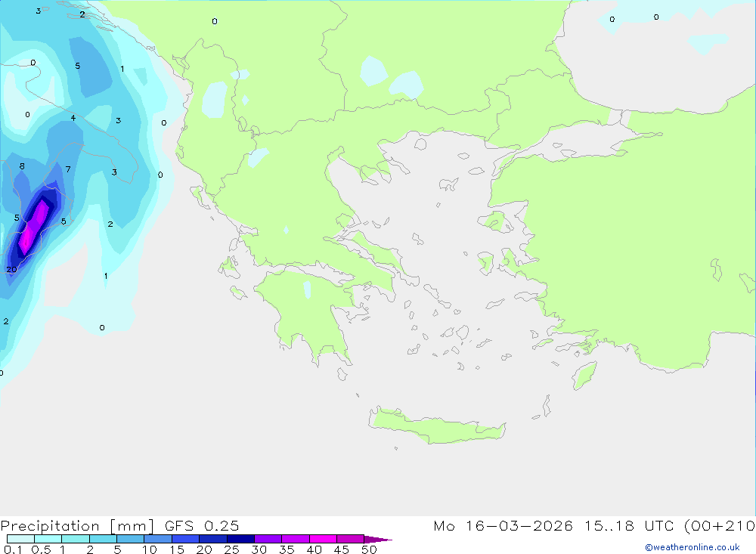The height and width of the screenshot is (554, 756).
Task: Open the weatheronline.co.uk copyright link
Action: [x=692, y=547]
